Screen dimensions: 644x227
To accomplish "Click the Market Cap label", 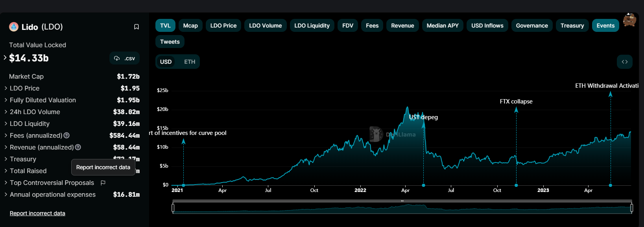I will click(26, 76).
